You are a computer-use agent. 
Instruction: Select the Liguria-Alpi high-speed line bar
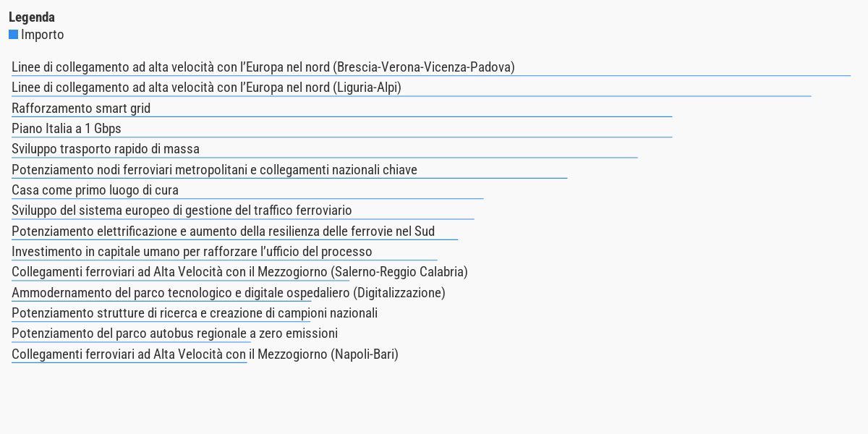coord(412,88)
